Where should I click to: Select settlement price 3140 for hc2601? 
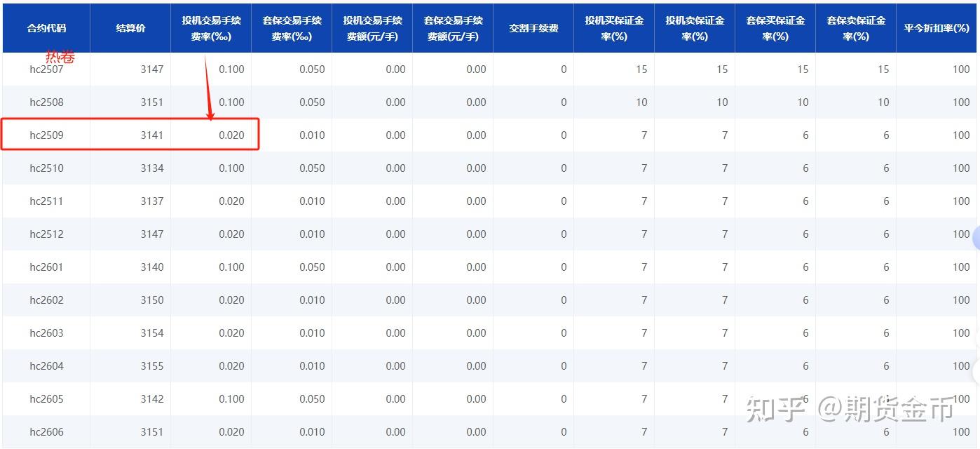tap(151, 267)
